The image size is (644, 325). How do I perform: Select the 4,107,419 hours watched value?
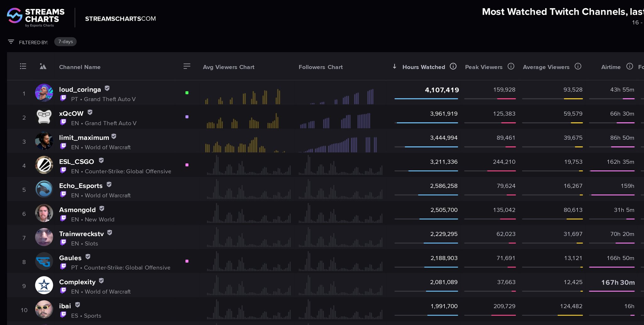[x=442, y=90]
